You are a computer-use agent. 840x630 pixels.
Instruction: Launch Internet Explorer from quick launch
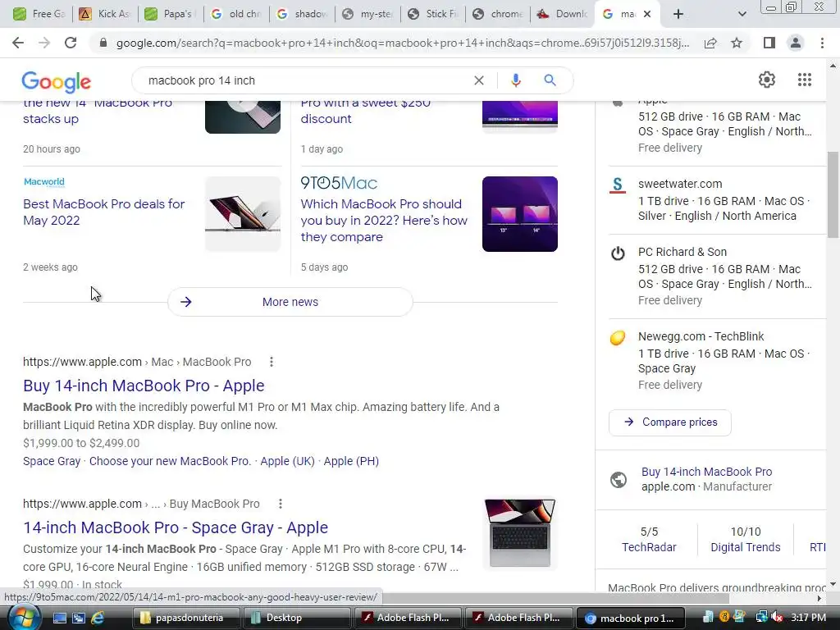tap(98, 619)
